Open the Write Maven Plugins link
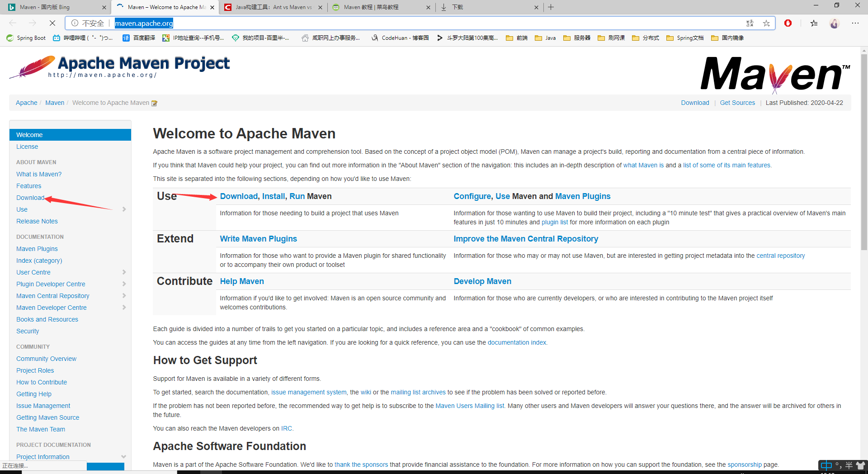Screen dimensions: 868x474 259,239
